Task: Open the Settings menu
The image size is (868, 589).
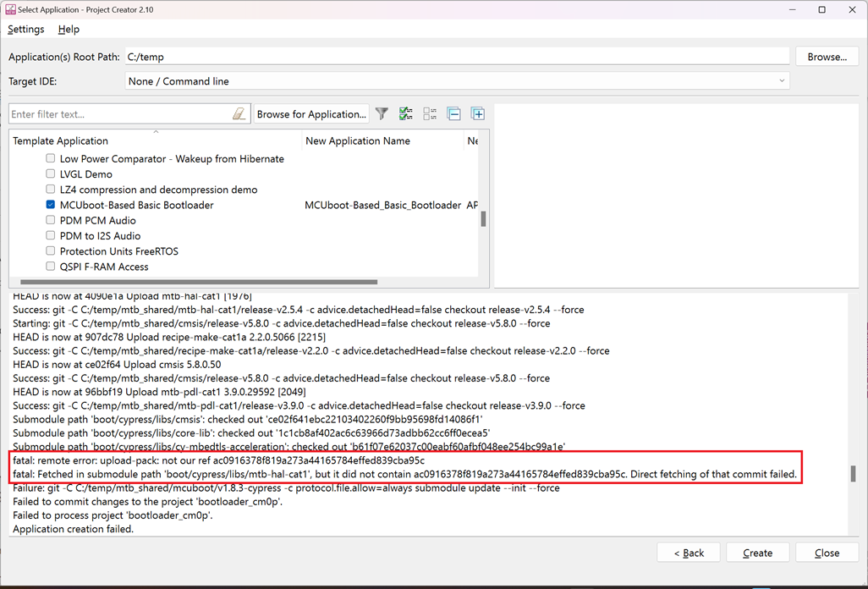Action: point(25,29)
